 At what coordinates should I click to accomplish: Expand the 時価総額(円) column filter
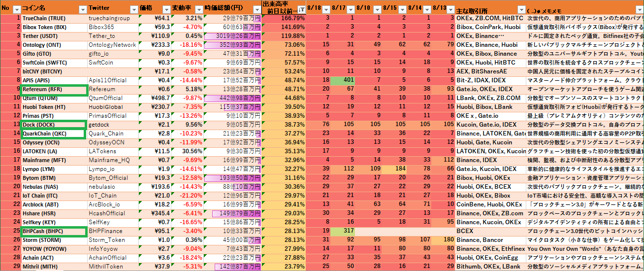256,9
